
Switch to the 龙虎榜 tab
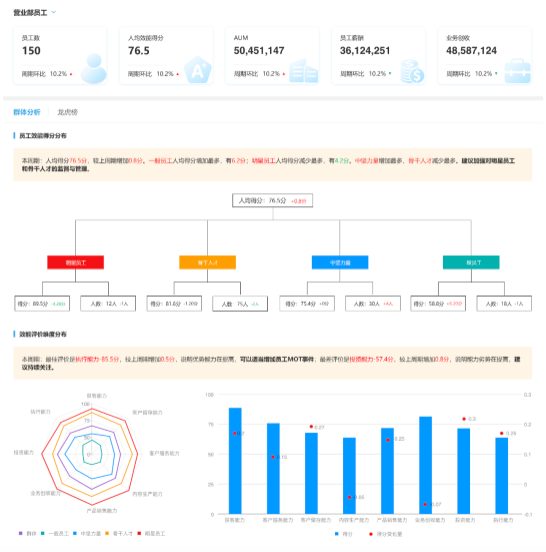click(x=67, y=112)
